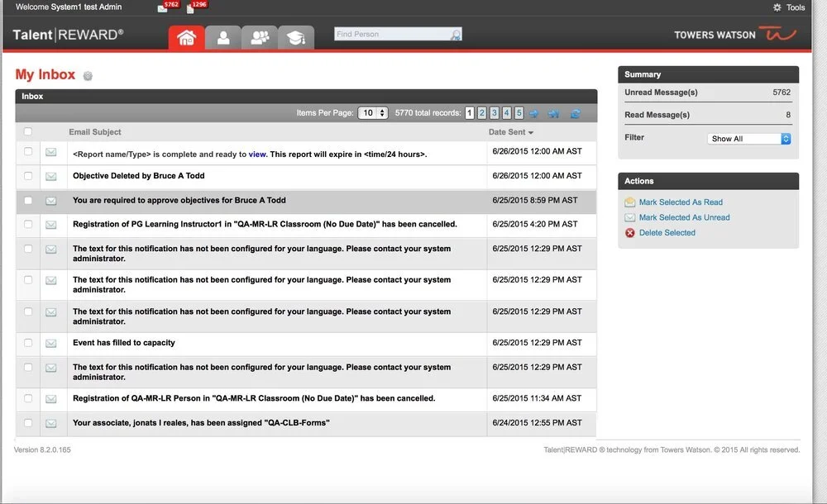The height and width of the screenshot is (504, 827).
Task: Click Mark Selected As Unread link
Action: (685, 217)
